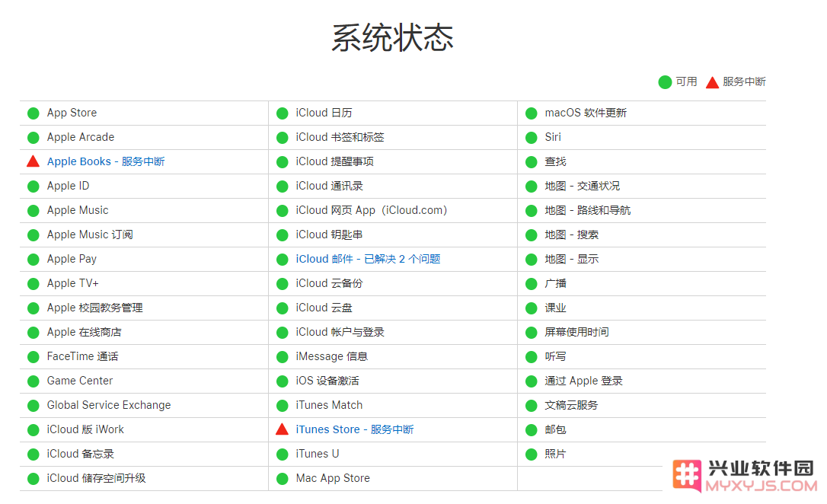Screen dimensions: 827x504
Task: Select the Apple ID row text
Action: [x=68, y=186]
